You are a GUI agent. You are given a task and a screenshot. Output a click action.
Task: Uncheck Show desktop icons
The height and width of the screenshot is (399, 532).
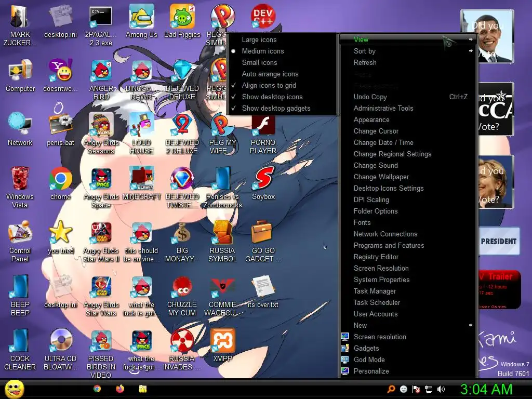tap(283, 97)
